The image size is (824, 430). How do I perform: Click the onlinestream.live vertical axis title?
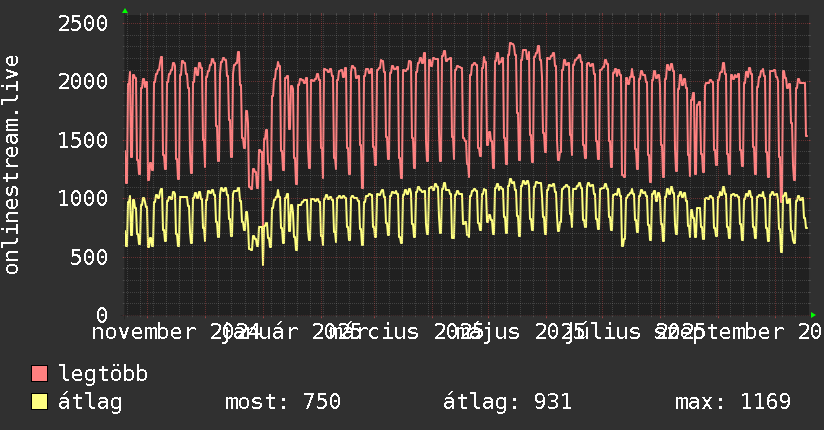pyautogui.click(x=12, y=165)
